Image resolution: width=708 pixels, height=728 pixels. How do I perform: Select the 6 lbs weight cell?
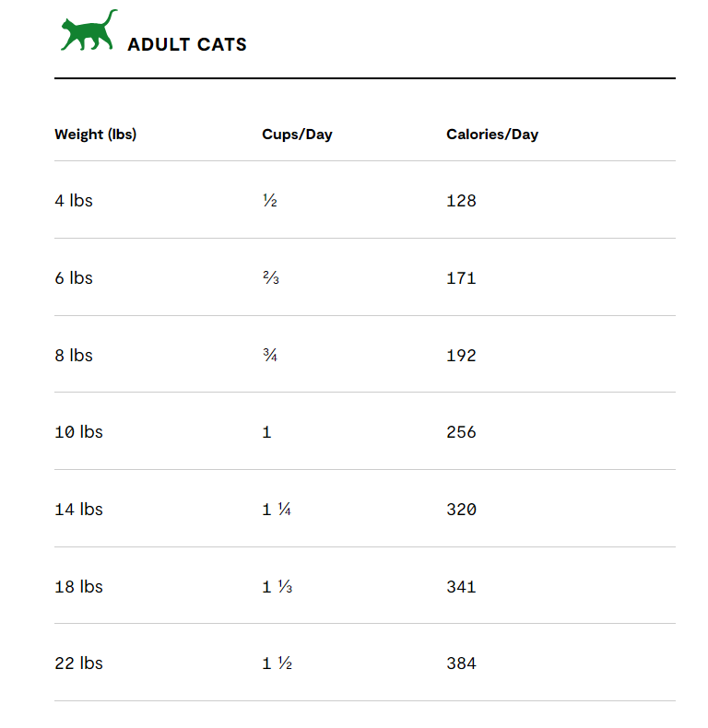tap(74, 277)
